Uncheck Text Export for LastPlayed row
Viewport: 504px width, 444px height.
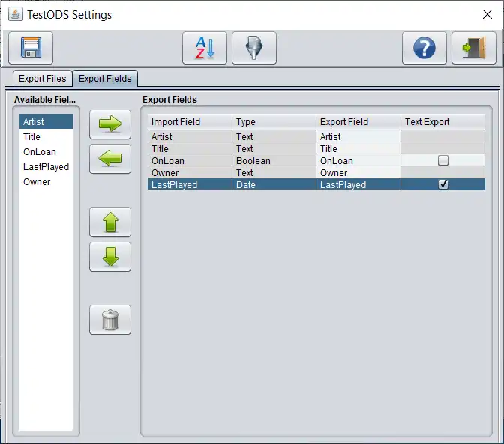pos(443,184)
